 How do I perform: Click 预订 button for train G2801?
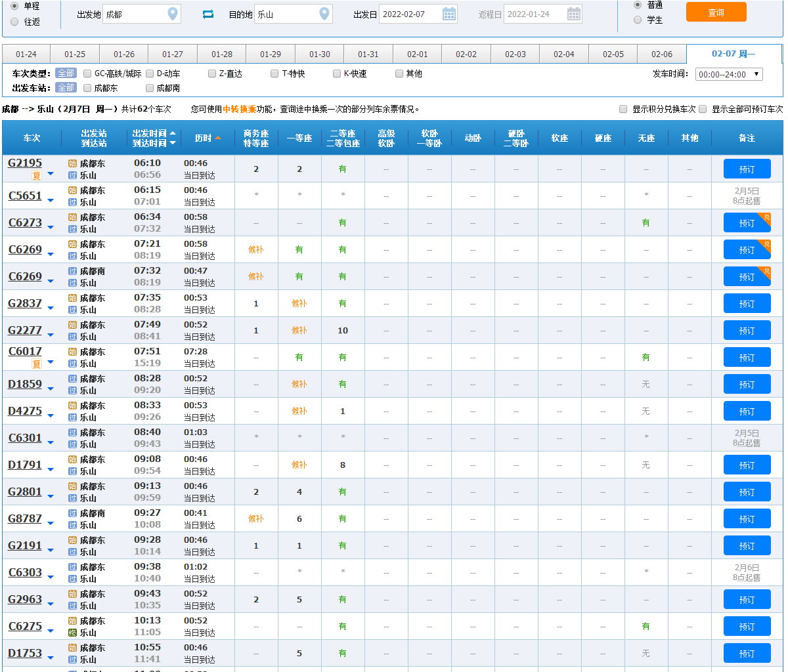pos(747,492)
